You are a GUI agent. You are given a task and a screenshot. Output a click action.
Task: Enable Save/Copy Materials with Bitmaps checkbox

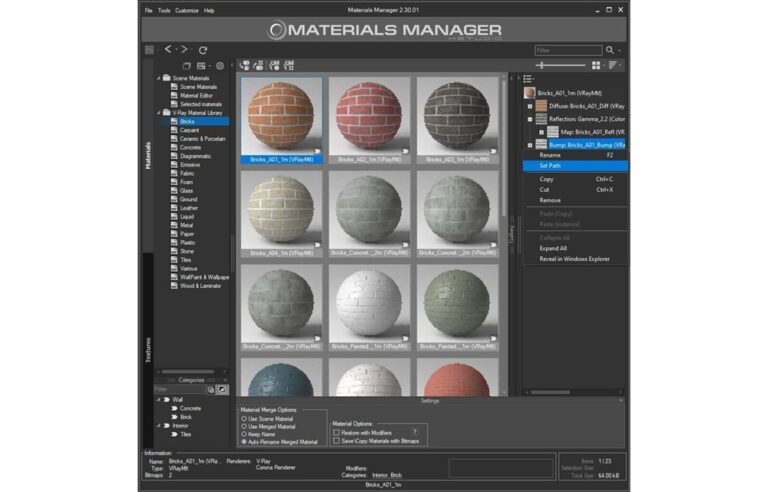(x=336, y=441)
